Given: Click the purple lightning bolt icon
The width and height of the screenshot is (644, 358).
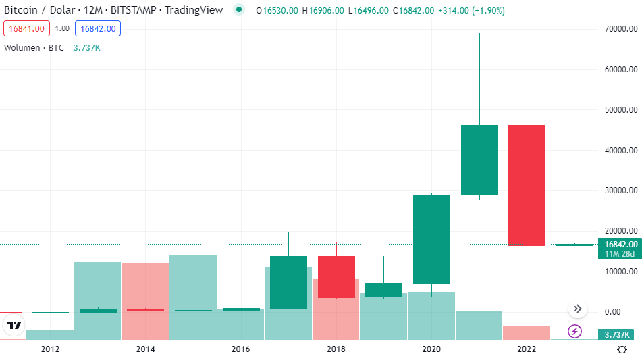Looking at the screenshot, I should click(574, 331).
